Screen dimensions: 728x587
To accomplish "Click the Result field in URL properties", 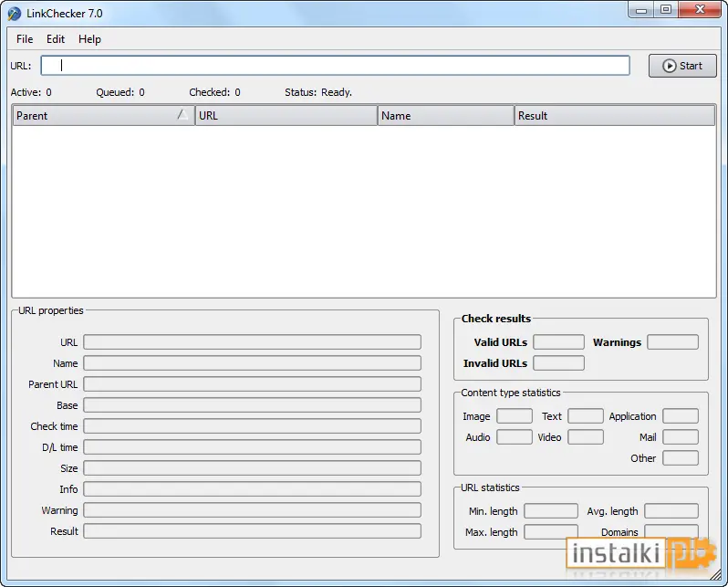I will pos(252,530).
